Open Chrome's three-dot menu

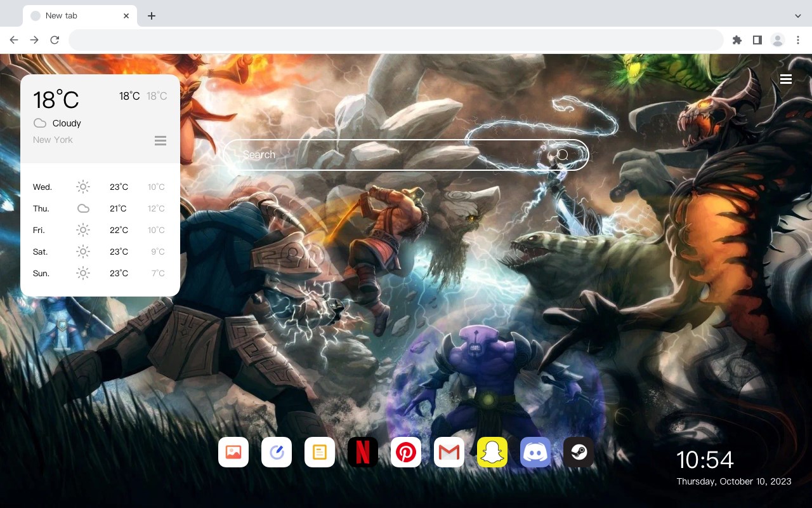pos(798,40)
